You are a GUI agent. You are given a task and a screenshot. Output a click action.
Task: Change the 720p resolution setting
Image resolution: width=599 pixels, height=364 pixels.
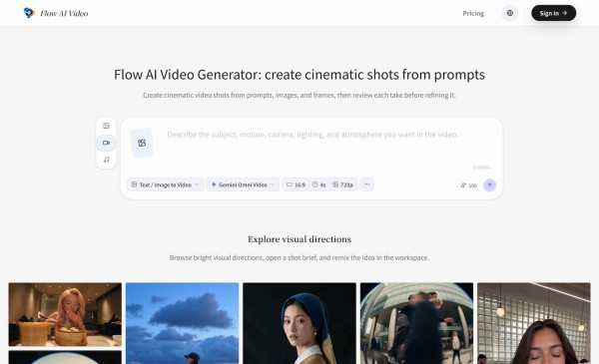click(x=342, y=184)
